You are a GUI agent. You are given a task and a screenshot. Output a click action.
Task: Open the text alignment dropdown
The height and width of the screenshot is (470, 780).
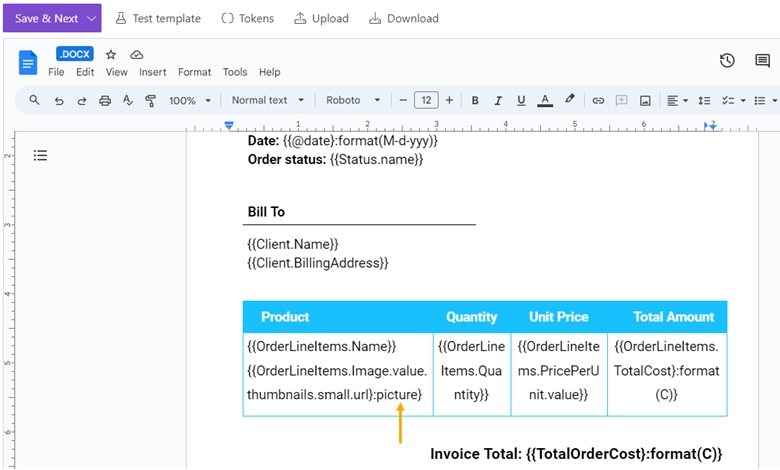tap(677, 100)
